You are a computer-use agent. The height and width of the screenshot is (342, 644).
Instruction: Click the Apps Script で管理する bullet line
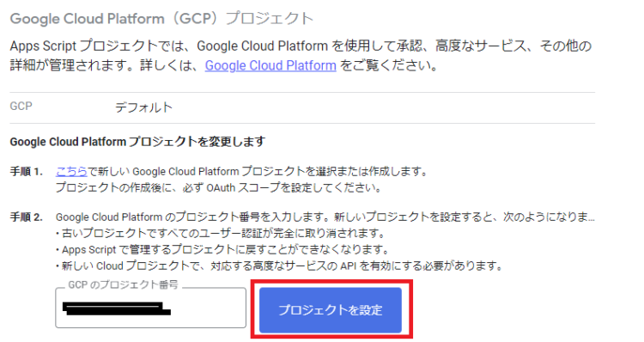222,249
